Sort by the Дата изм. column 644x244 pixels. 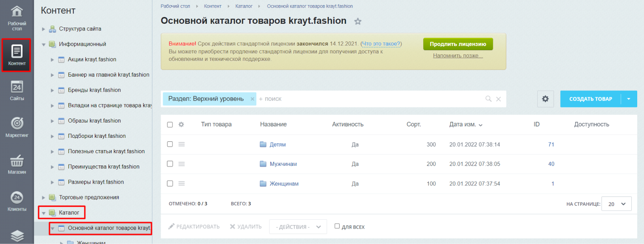coord(466,124)
